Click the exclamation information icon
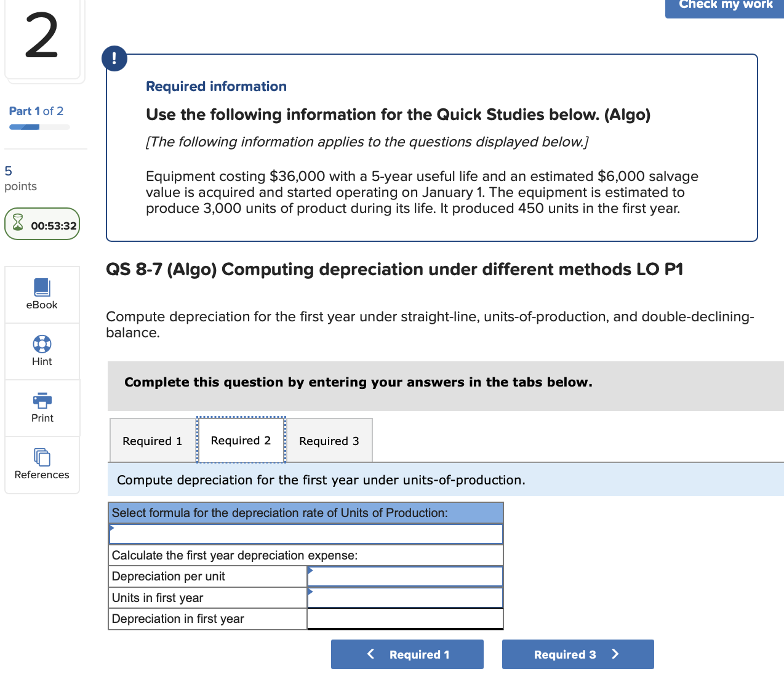Image resolution: width=784 pixels, height=698 pixels. click(114, 58)
